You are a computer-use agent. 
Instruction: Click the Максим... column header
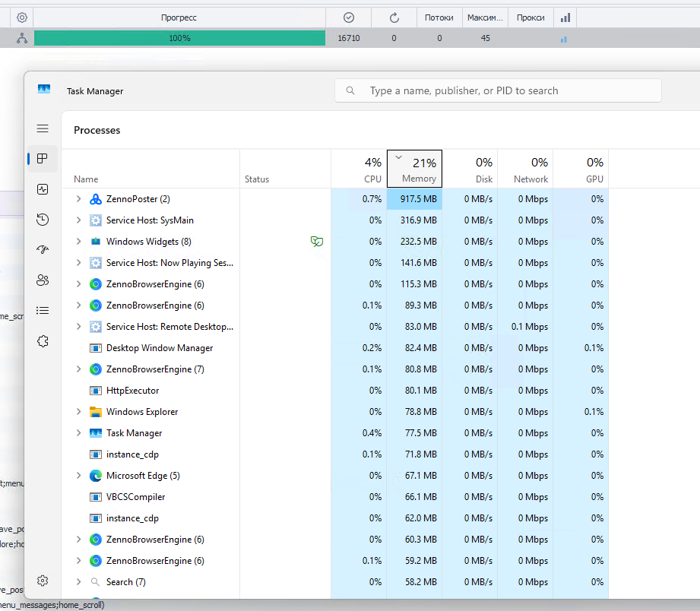pos(485,17)
